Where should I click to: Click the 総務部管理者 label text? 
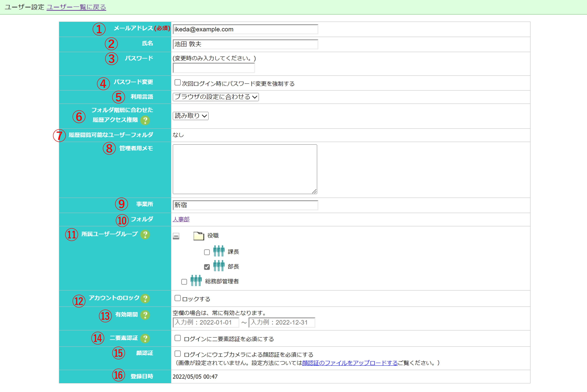click(222, 281)
